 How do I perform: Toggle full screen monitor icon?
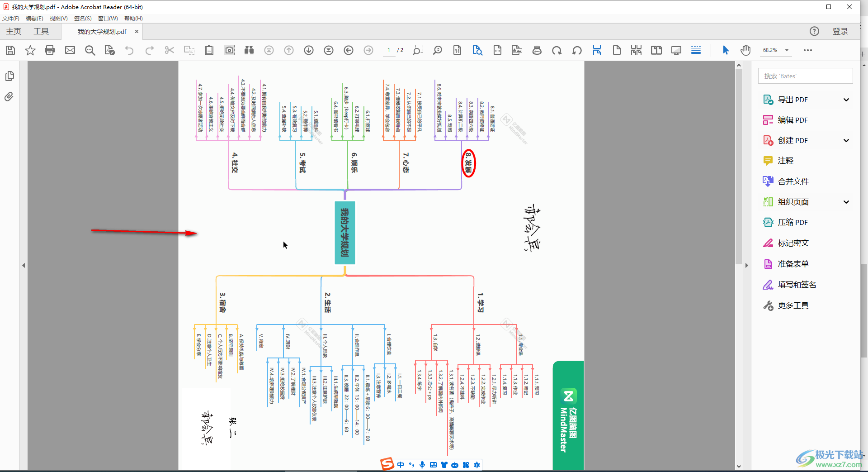click(676, 50)
